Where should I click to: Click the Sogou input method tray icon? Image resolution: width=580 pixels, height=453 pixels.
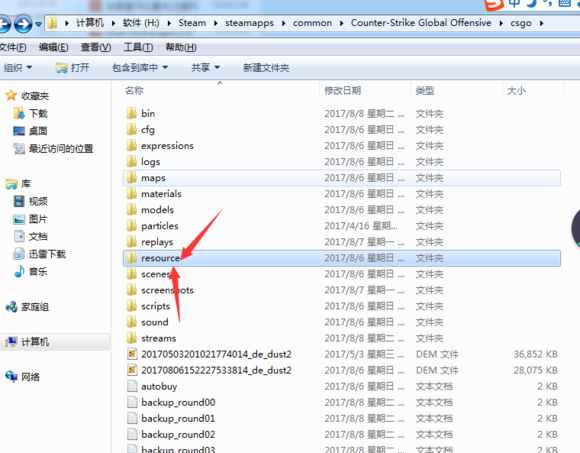(494, 4)
